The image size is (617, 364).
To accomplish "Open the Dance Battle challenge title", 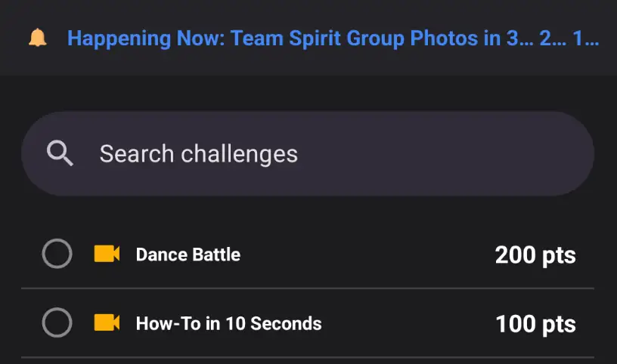I will click(x=188, y=255).
